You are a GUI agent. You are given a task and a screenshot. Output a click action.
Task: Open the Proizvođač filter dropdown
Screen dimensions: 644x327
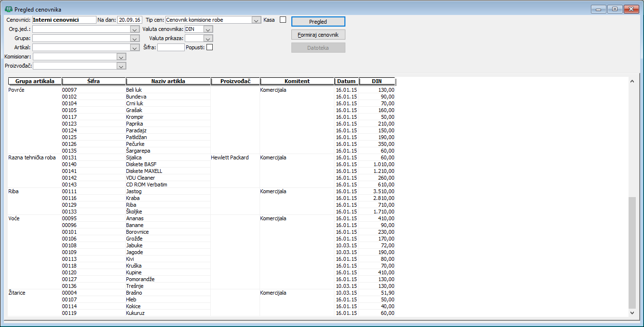coord(122,66)
